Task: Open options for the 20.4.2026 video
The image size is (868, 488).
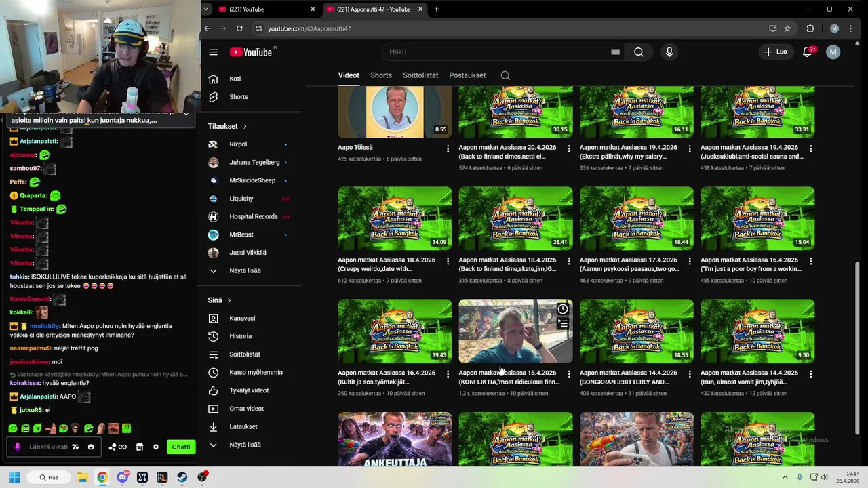Action: (568, 148)
